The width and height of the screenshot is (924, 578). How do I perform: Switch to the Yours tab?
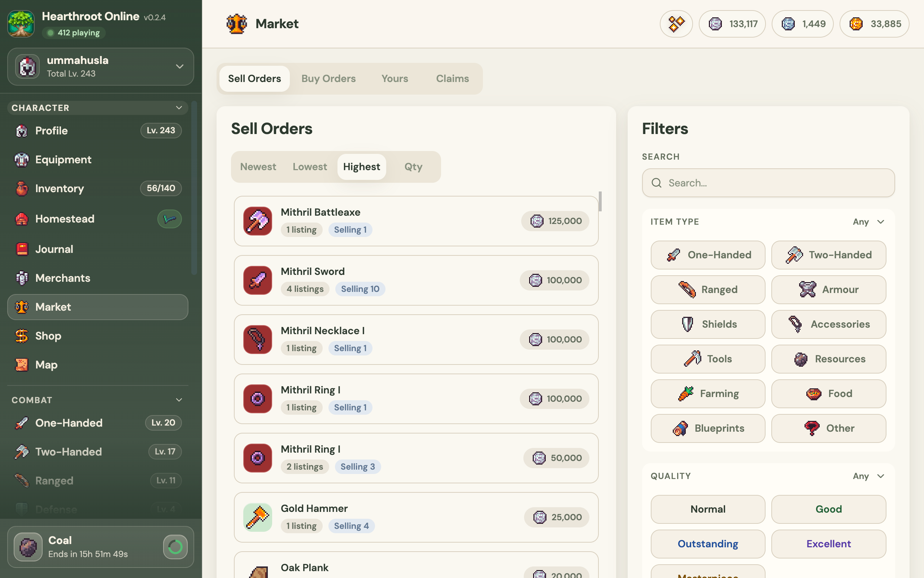(395, 78)
